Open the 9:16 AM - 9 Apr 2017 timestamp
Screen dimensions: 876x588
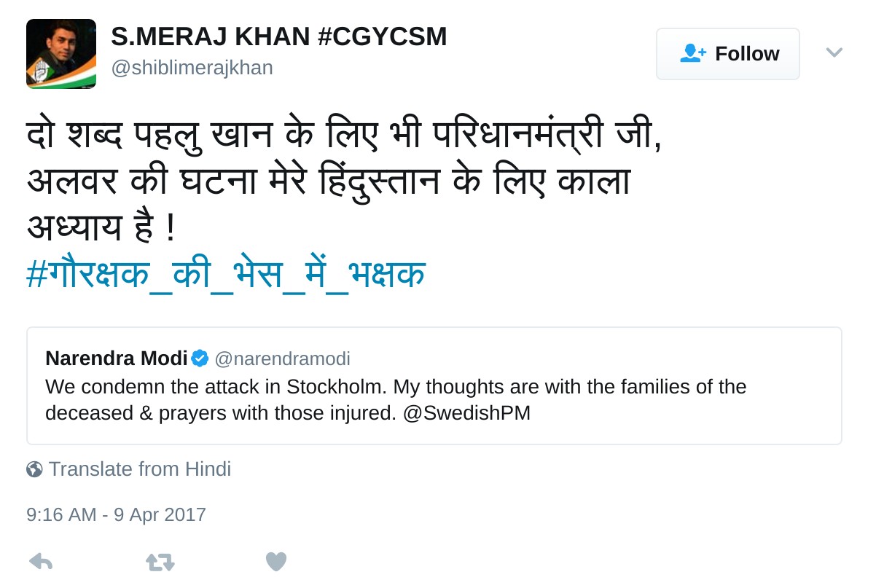(116, 514)
